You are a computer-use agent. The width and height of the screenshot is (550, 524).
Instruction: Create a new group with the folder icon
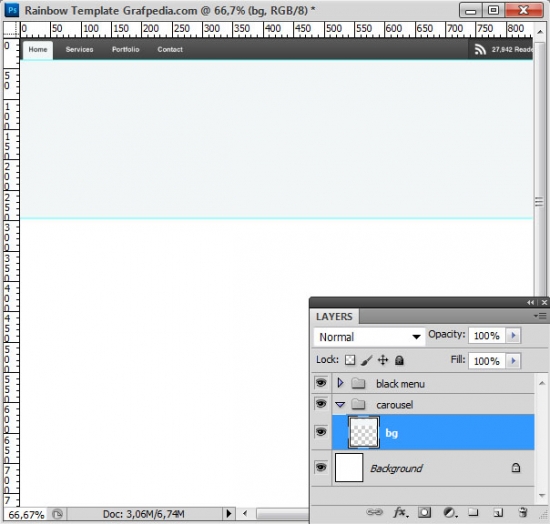473,512
